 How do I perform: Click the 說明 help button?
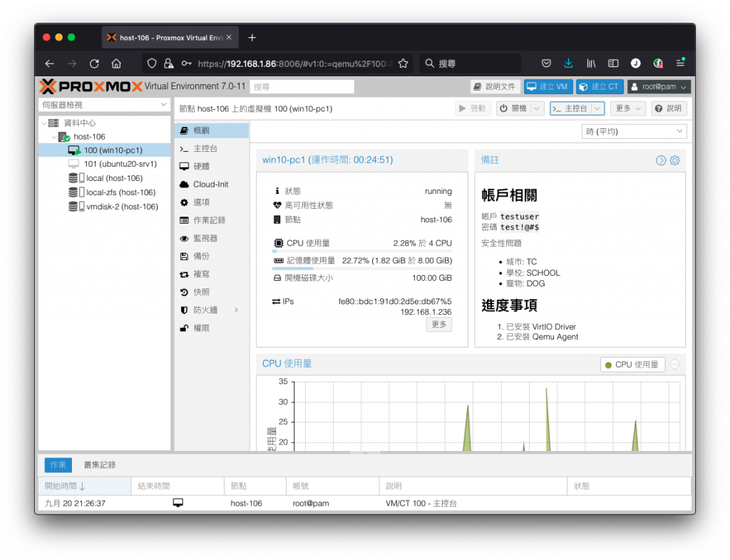[x=669, y=108]
